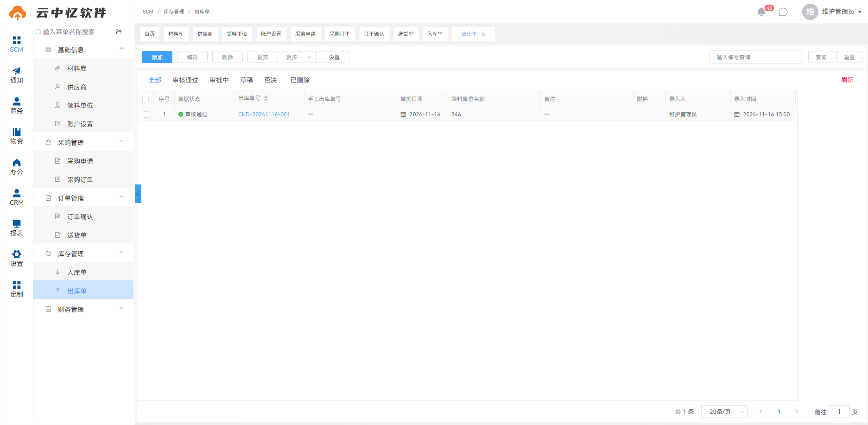Screen dimensions: 868x425
Task: Open the 20条/页 page size dropdown
Action: (724, 412)
